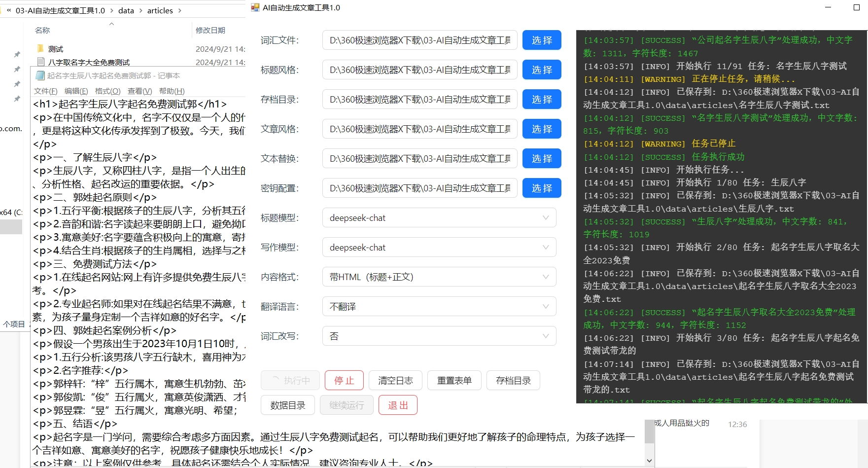868x468 pixels.
Task: Click the 词汇文件 path input field
Action: point(420,40)
